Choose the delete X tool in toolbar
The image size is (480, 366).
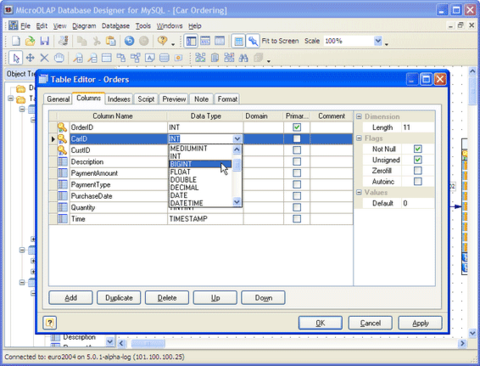coord(44,58)
